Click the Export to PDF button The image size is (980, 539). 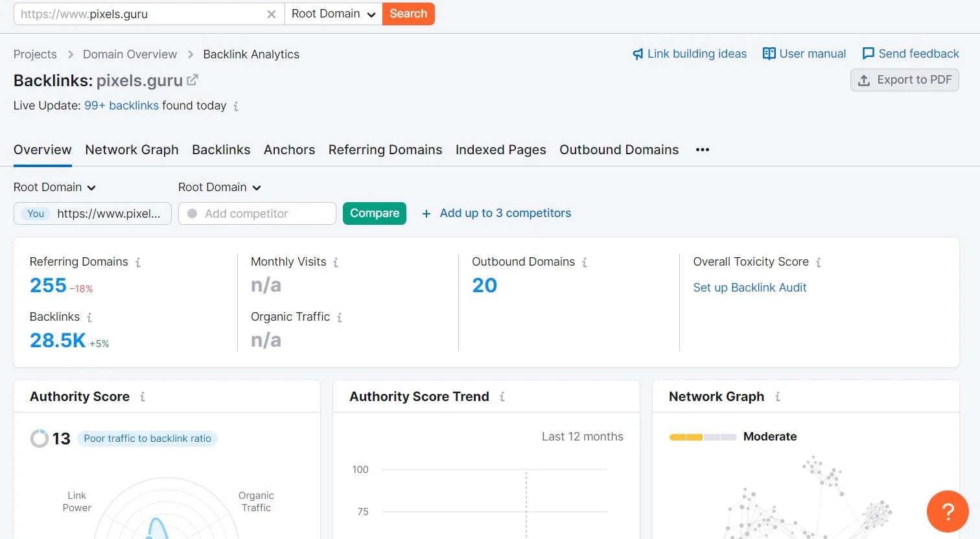click(x=904, y=80)
